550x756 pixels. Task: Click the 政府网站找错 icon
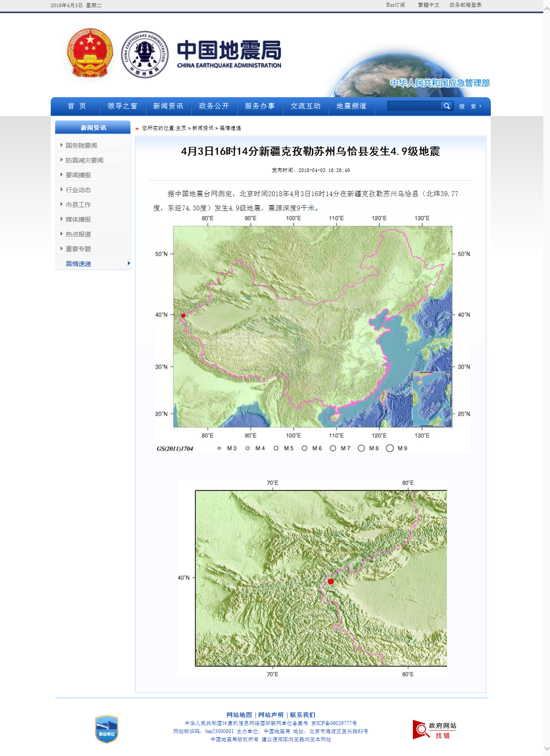click(x=434, y=730)
